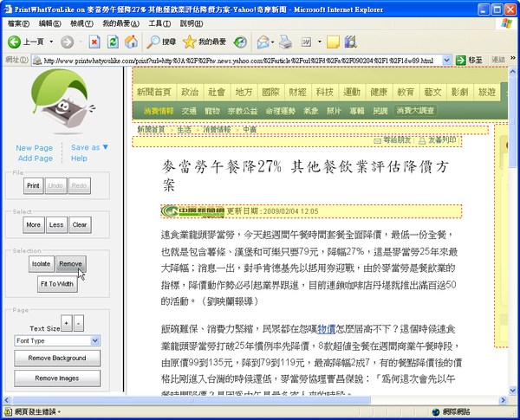Stop page loading with red X icon
Image resolution: width=520 pixels, height=420 pixels.
tap(94, 42)
